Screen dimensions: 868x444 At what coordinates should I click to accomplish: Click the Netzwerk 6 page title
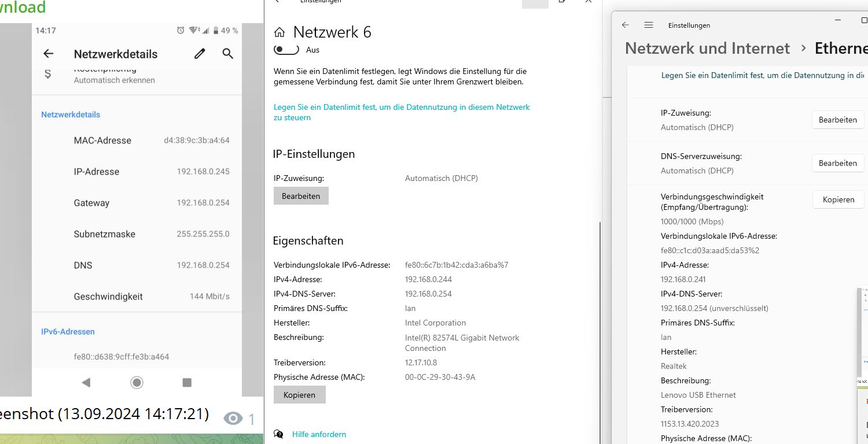pos(332,32)
